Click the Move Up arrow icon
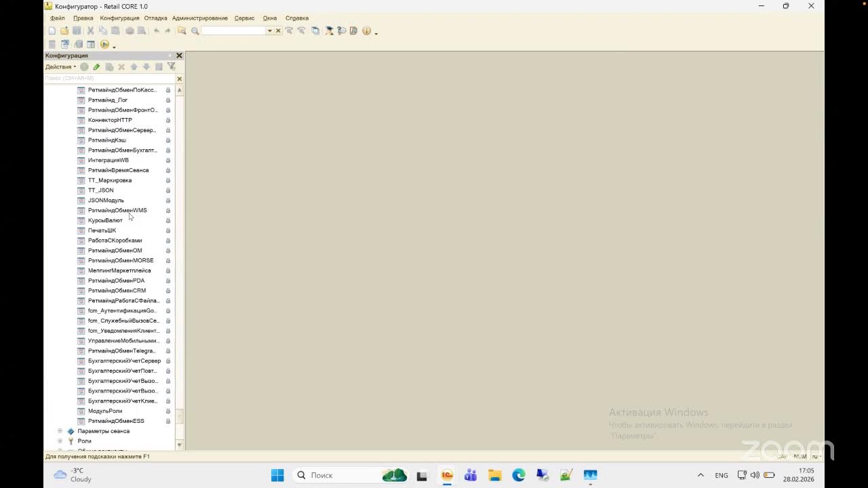Image resolution: width=868 pixels, height=488 pixels. pos(134,66)
